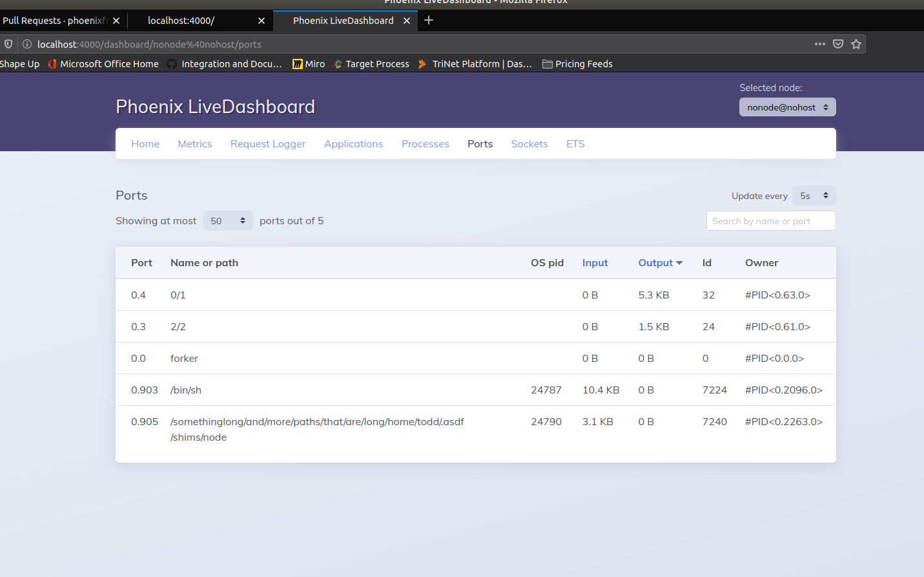Viewport: 924px width, 577px height.
Task: Open the page actions ellipsis menu
Action: click(819, 44)
